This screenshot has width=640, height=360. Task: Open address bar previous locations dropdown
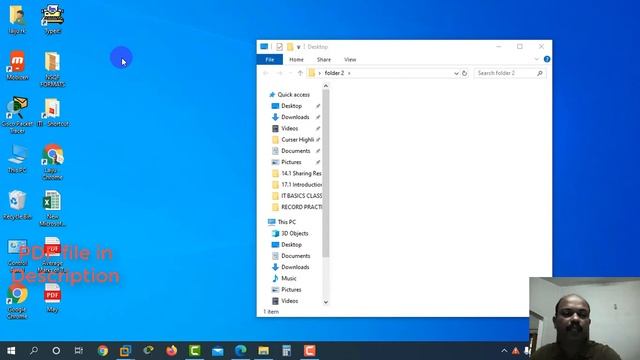(456, 73)
